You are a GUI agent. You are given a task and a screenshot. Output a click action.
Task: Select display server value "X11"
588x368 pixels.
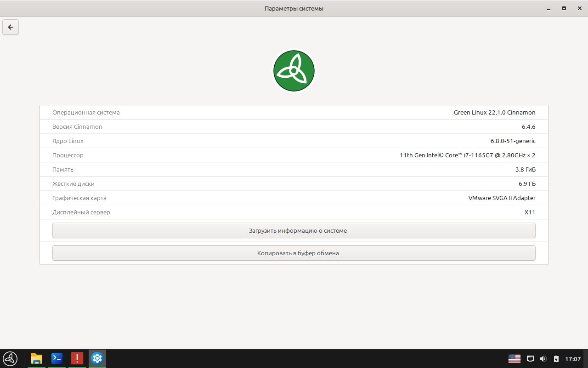530,212
